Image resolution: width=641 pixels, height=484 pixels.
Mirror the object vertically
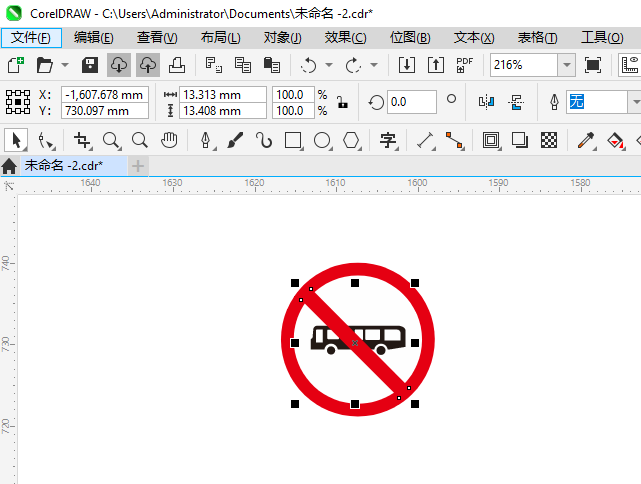pos(516,102)
